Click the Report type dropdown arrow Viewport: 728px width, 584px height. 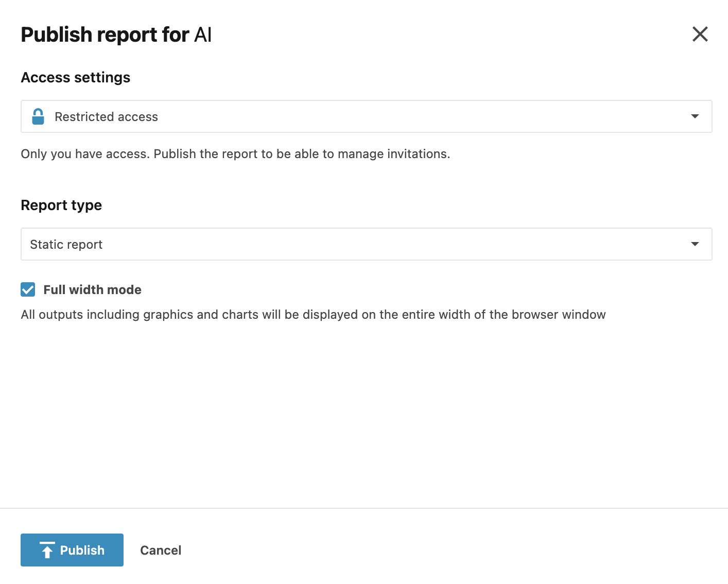[695, 244]
